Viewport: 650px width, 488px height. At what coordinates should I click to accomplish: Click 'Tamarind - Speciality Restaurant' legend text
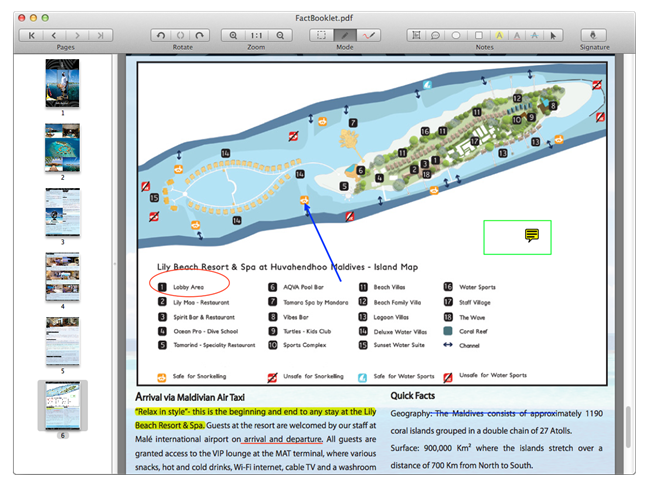click(x=214, y=345)
